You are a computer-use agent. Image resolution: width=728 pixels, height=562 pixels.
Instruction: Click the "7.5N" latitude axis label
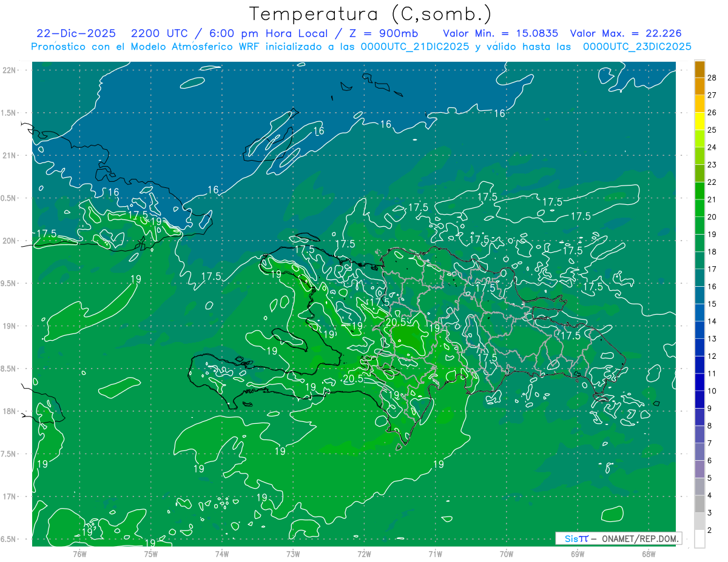pyautogui.click(x=9, y=454)
